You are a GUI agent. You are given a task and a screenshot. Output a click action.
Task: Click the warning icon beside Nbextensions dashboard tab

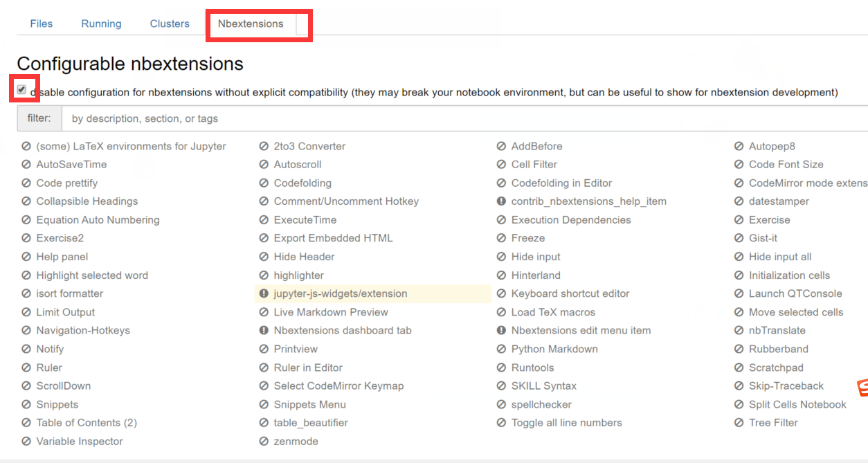[x=264, y=331]
